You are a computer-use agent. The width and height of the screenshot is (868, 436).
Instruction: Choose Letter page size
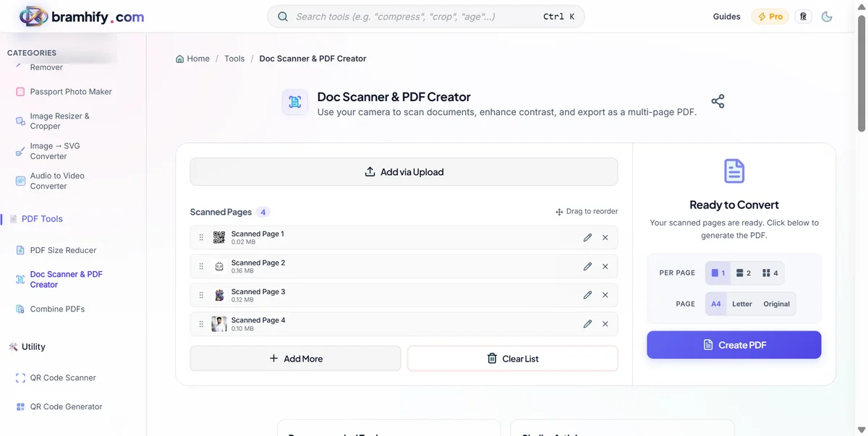(742, 304)
